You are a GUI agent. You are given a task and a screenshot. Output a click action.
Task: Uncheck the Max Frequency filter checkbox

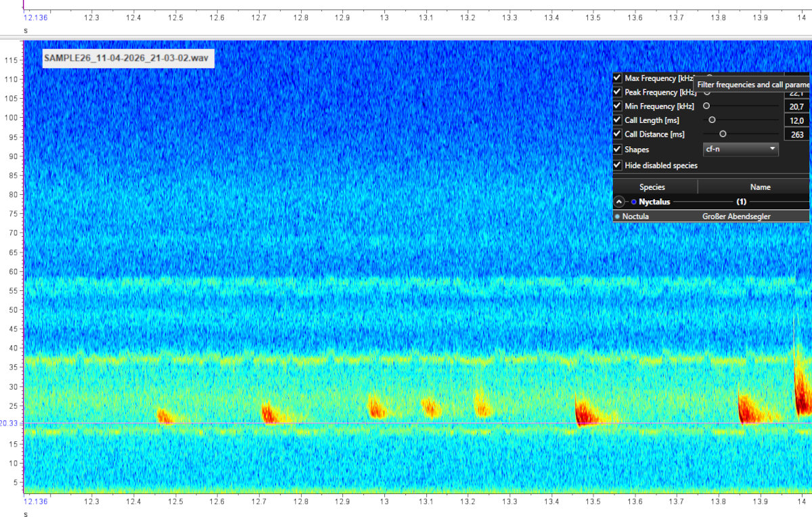[x=617, y=78]
